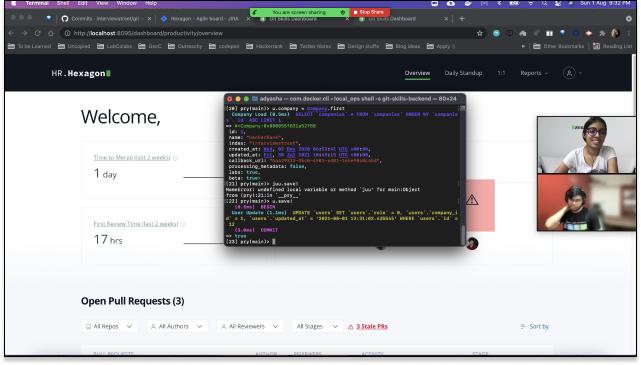Screen dimensions: 641x365
Task: Open the Terminal menu in menu bar
Action: coord(37,3)
